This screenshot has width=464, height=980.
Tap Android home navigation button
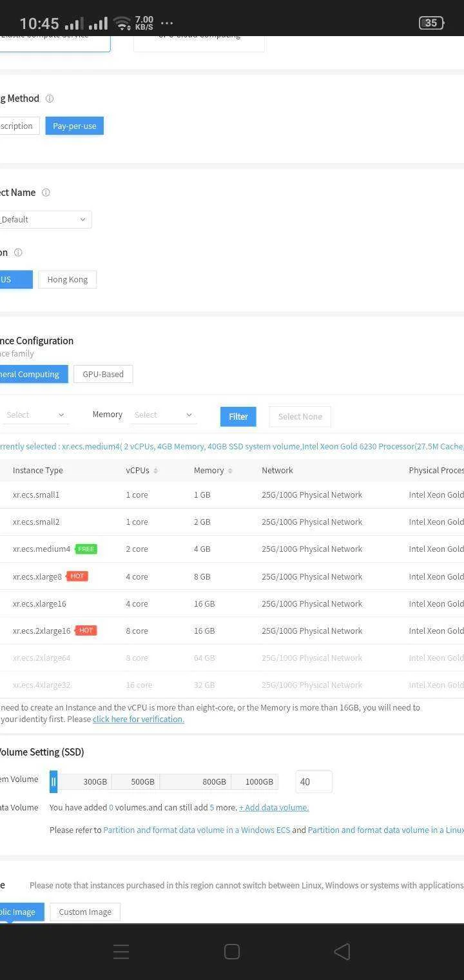click(232, 952)
